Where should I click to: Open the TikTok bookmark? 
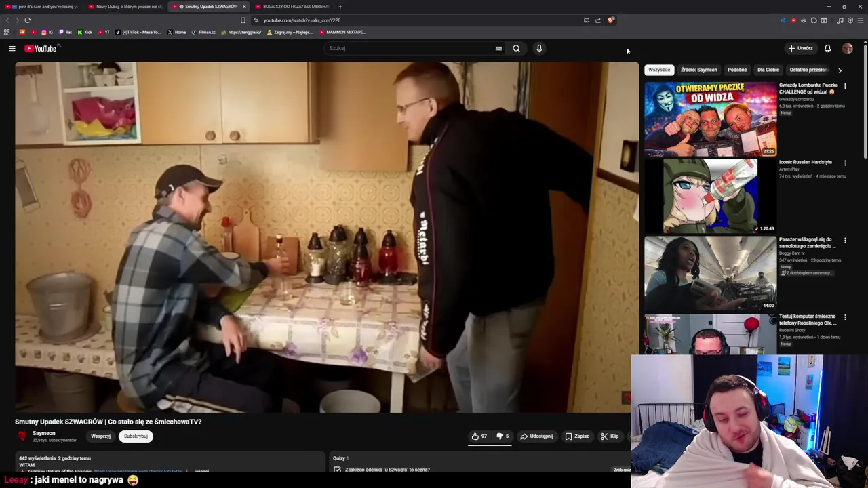138,32
